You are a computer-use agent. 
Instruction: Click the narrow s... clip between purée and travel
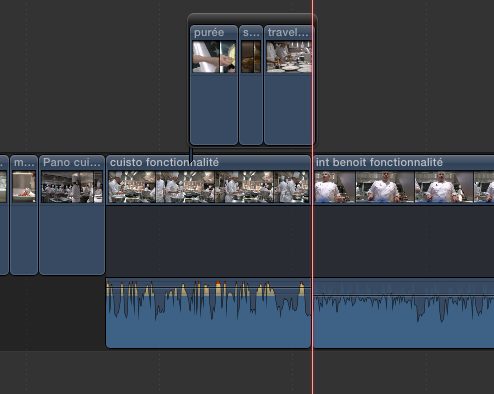(251, 85)
